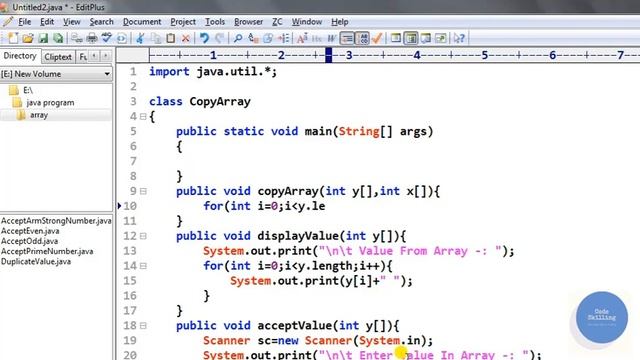Viewport: 640px width, 360px height.
Task: Open Find with the magnifier icon
Action: tap(238, 38)
